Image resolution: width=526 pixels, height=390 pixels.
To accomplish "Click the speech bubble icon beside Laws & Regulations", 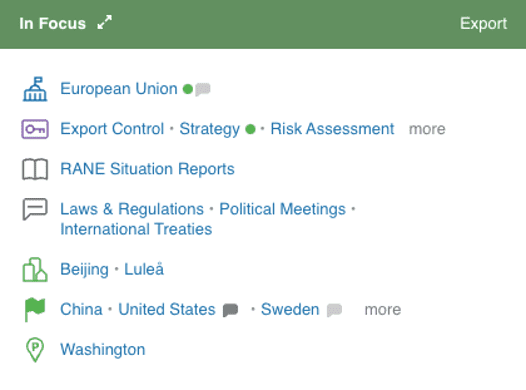I will pyautogui.click(x=35, y=209).
